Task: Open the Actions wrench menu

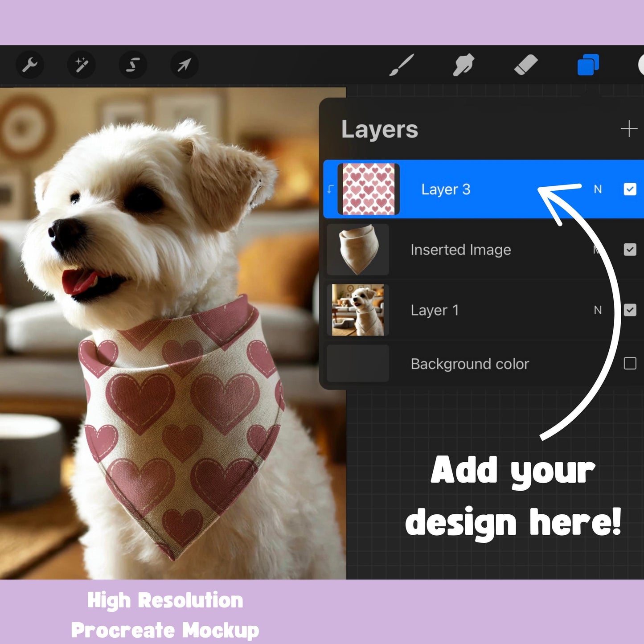Action: (30, 65)
